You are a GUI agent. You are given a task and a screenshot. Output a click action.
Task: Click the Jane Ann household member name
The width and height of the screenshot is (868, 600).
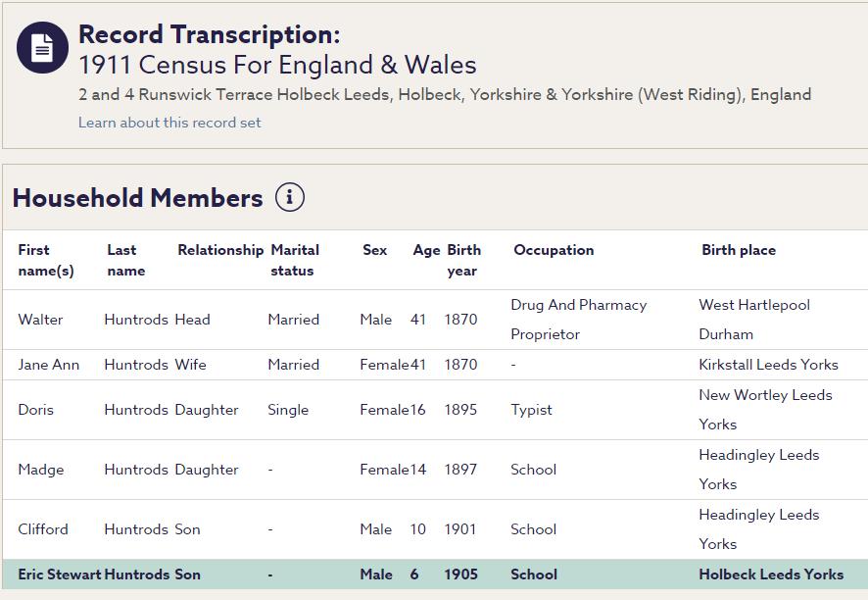coord(49,365)
